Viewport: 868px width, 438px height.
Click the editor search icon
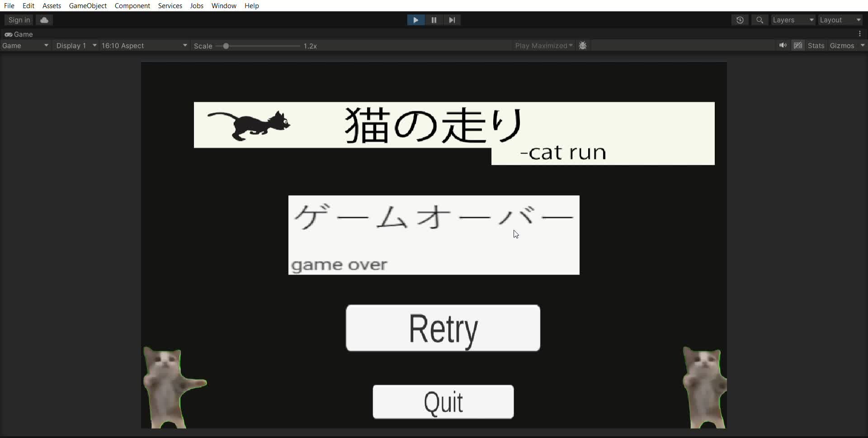[759, 20]
